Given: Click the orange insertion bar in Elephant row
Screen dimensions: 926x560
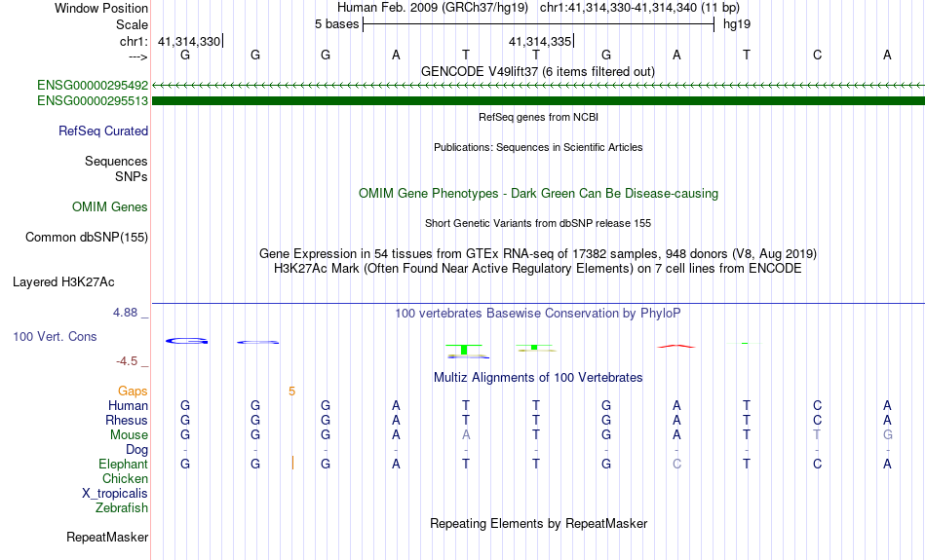Looking at the screenshot, I should pos(293,464).
